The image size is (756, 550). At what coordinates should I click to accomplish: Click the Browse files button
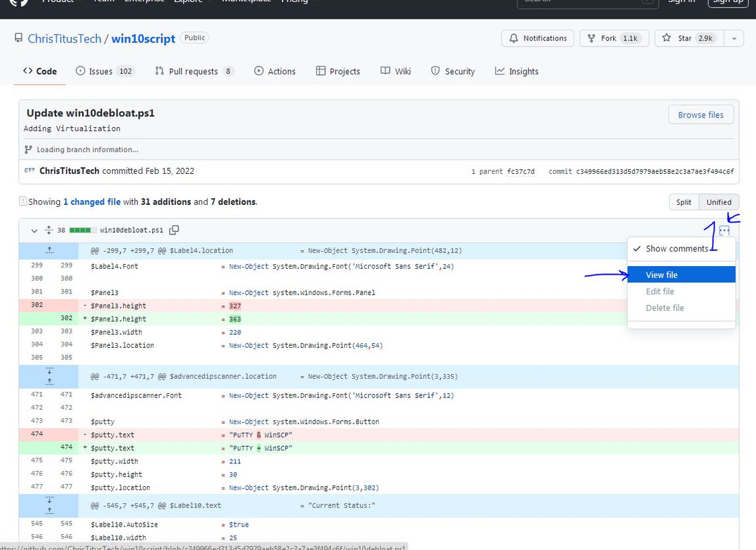(700, 115)
